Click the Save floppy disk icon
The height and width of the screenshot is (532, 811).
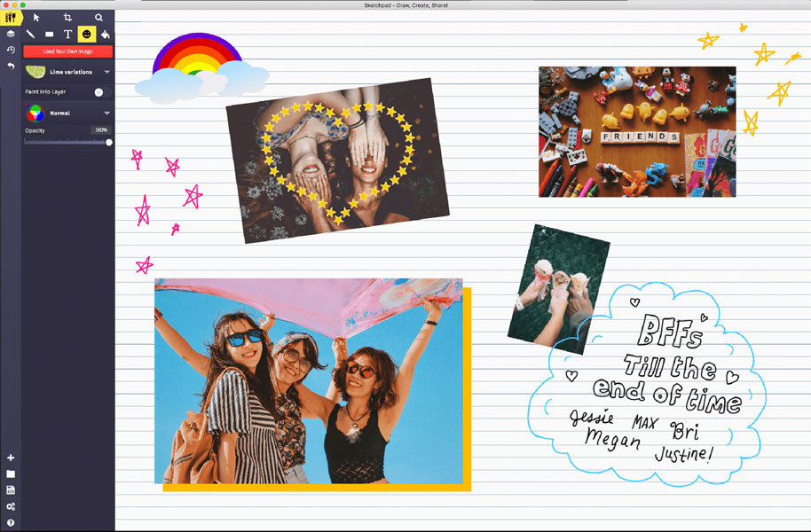(x=11, y=490)
